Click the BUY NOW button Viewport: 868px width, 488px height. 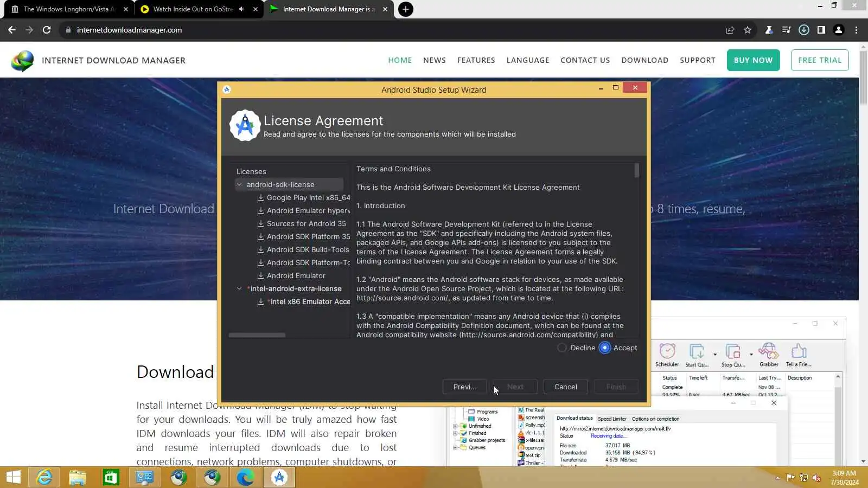point(754,60)
